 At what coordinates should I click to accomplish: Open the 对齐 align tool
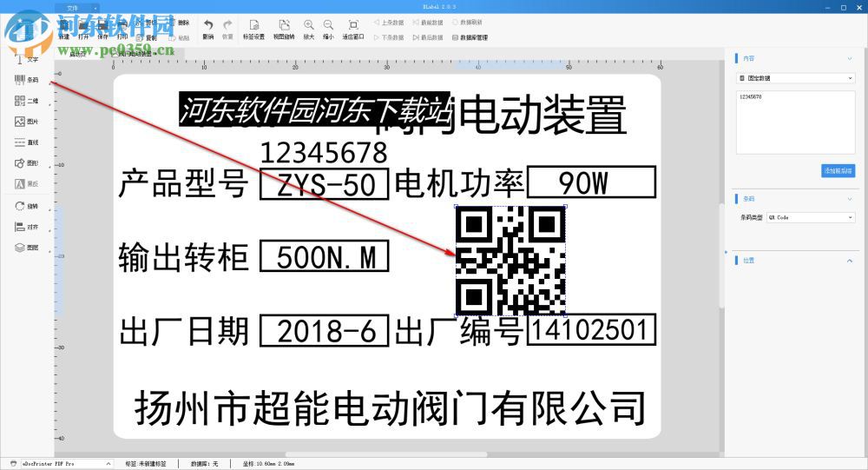[x=26, y=227]
